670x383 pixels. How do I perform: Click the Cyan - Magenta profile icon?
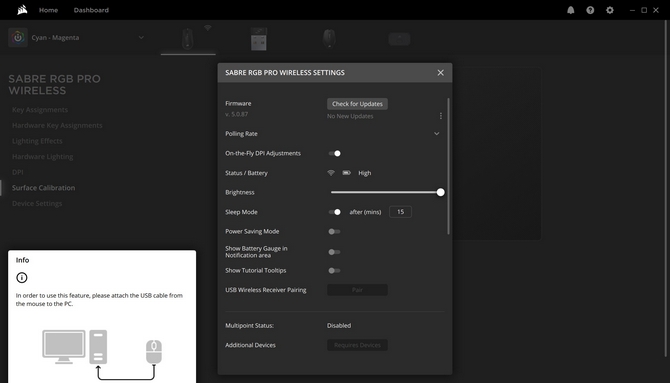18,38
